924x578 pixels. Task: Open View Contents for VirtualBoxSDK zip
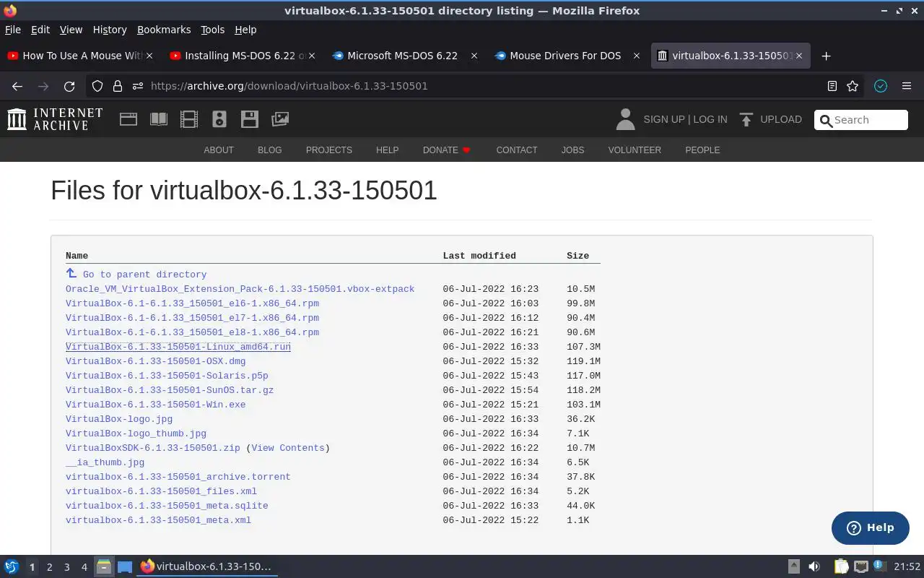point(288,448)
